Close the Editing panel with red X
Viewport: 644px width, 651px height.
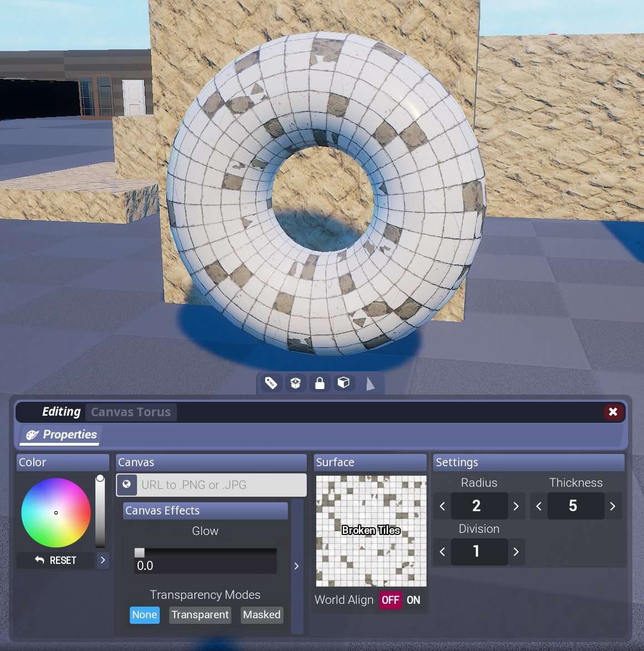tap(613, 412)
